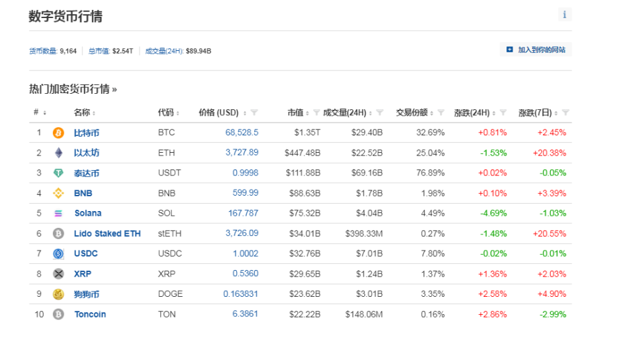Open the filter funnel beside 涨跌(24H) column
644x339 pixels.
click(502, 113)
